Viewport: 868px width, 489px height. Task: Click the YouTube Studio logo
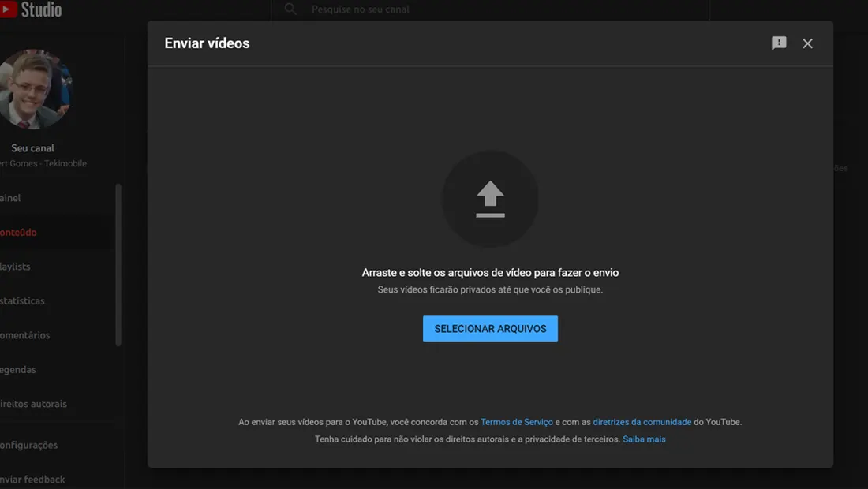[31, 9]
